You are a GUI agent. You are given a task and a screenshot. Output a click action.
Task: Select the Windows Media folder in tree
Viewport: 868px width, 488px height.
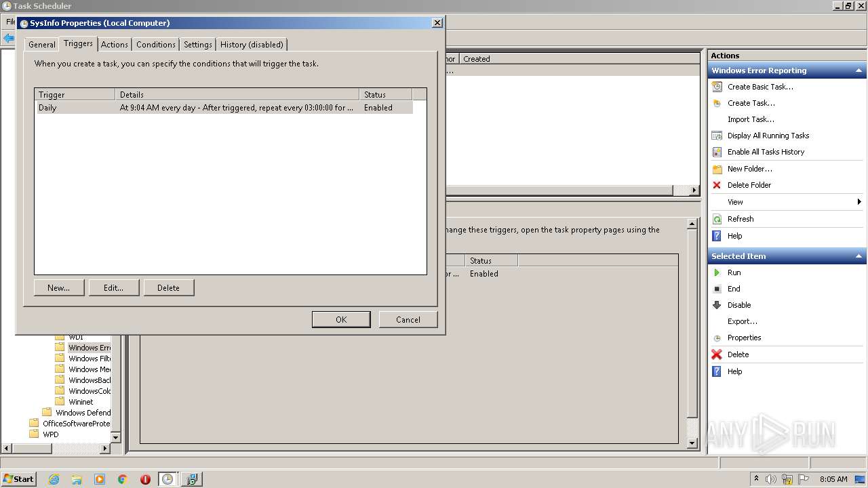(90, 369)
